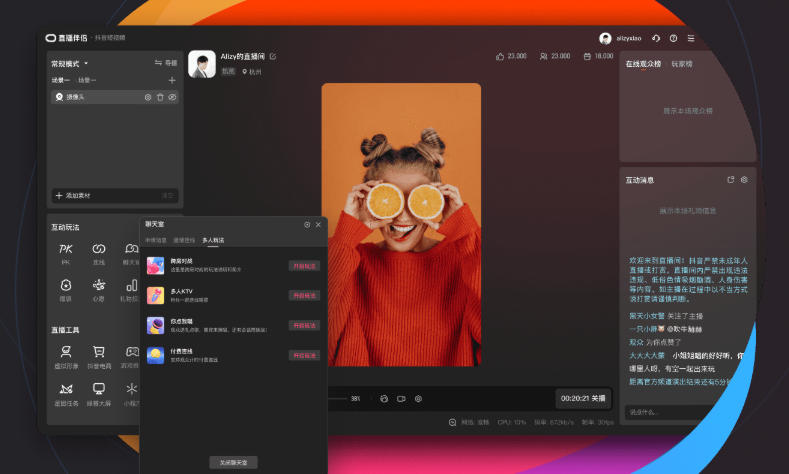789x474 pixels.
Task: Open the 常规模式 mode dropdown
Action: coord(69,64)
